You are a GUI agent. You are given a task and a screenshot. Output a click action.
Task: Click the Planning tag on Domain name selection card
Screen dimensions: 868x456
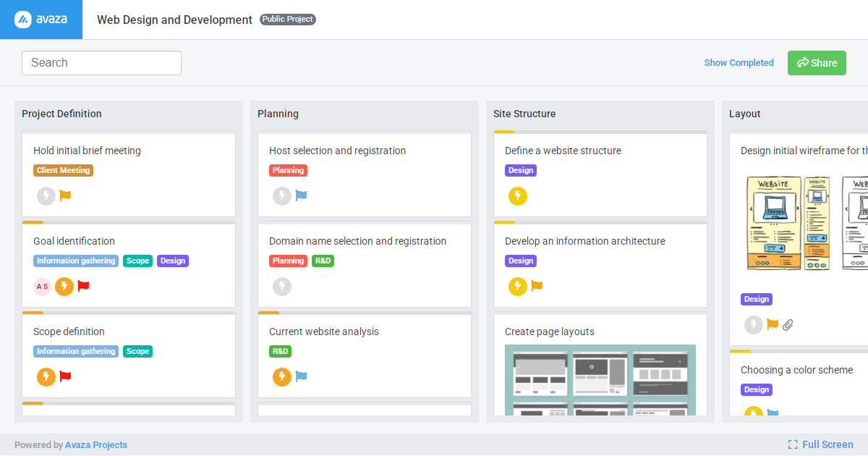(x=288, y=261)
